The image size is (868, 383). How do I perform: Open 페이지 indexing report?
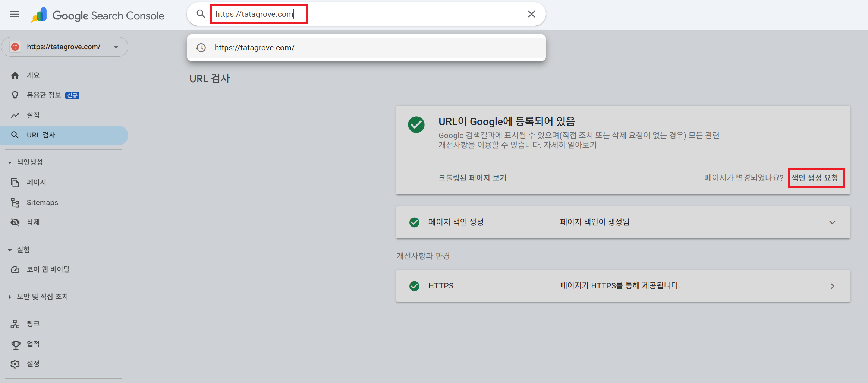tap(64, 182)
